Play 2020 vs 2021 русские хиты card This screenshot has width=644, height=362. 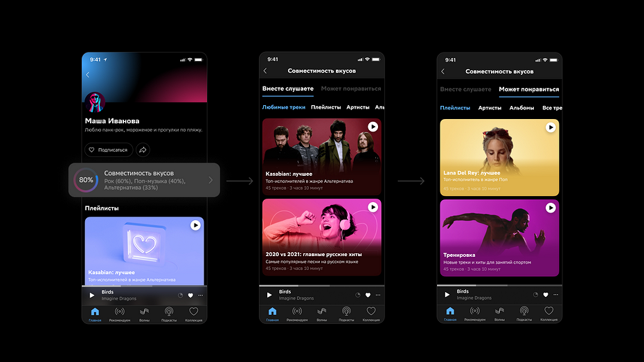pos(373,207)
